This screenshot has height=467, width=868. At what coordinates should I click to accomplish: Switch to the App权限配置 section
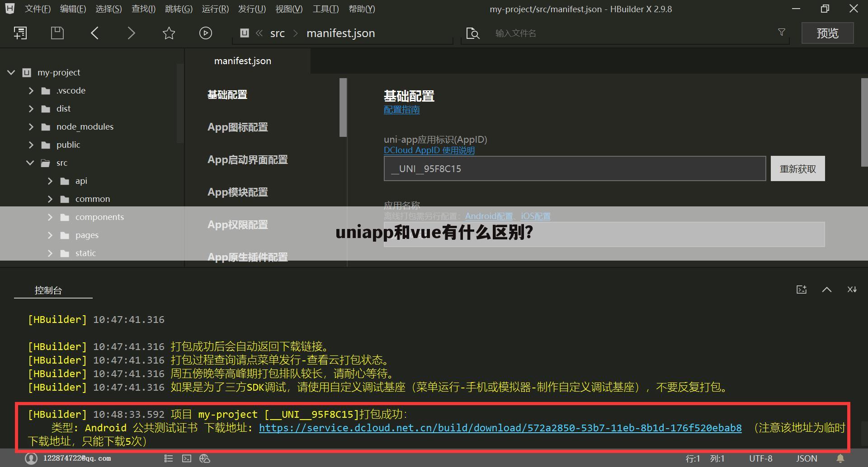(x=237, y=224)
